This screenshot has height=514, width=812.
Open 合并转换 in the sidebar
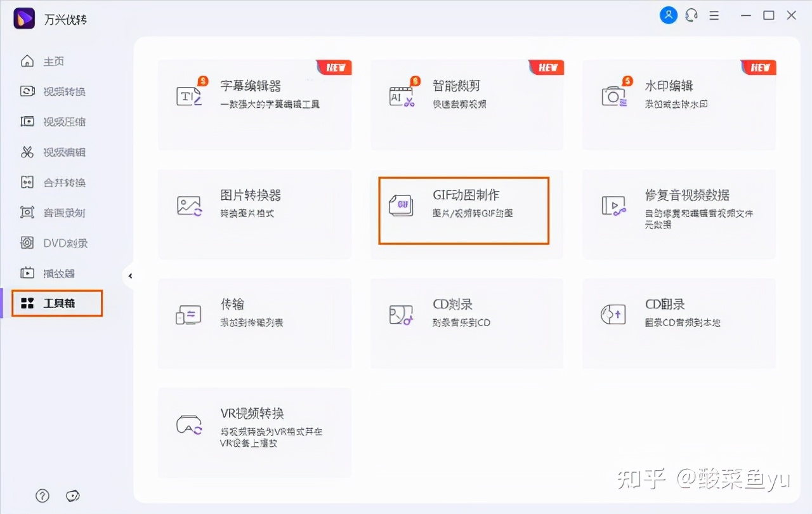pos(64,183)
